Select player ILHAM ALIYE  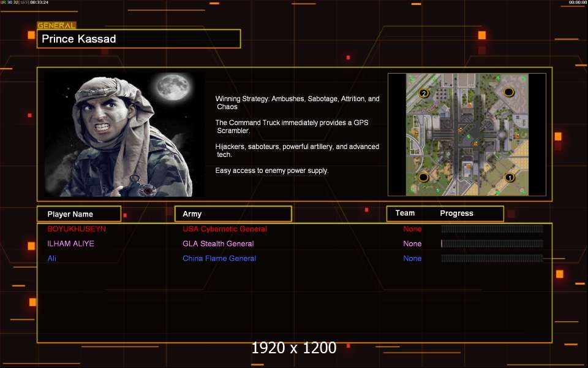pos(70,243)
